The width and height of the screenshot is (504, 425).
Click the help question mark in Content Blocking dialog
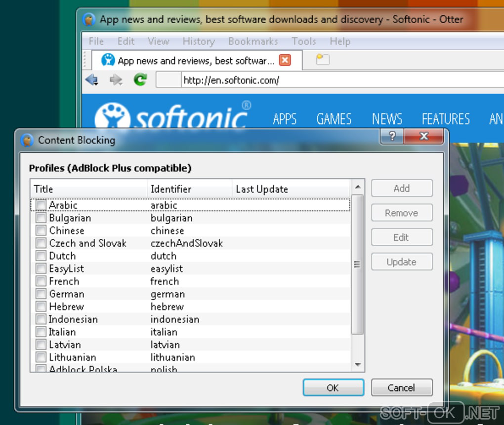click(x=392, y=136)
